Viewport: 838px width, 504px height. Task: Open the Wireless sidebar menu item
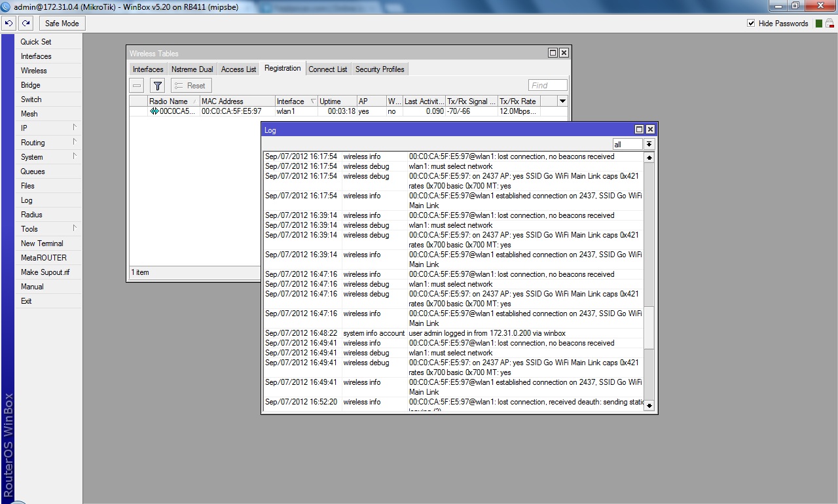(49, 71)
